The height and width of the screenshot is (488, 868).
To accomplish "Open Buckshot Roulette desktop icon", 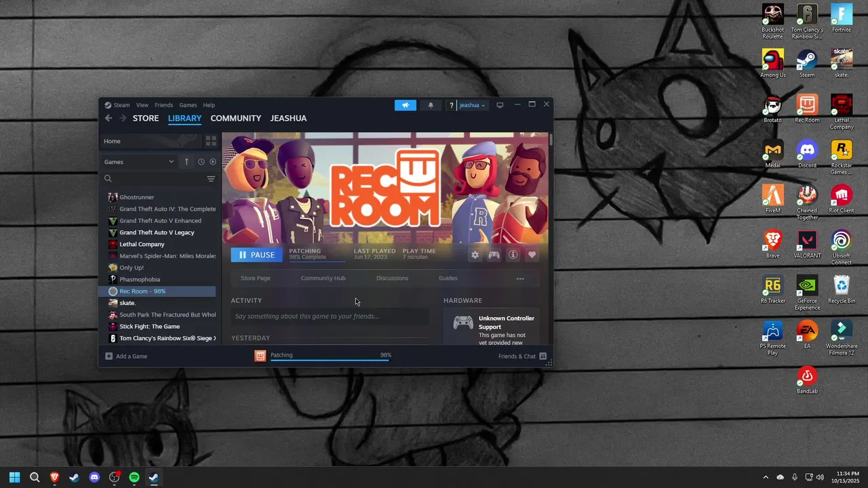I will 772,22.
